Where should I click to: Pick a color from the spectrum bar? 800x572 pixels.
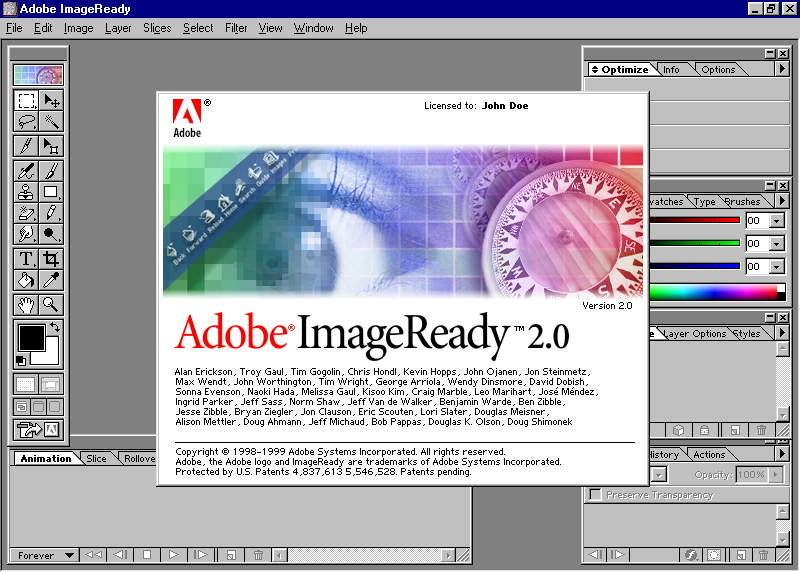[x=710, y=292]
